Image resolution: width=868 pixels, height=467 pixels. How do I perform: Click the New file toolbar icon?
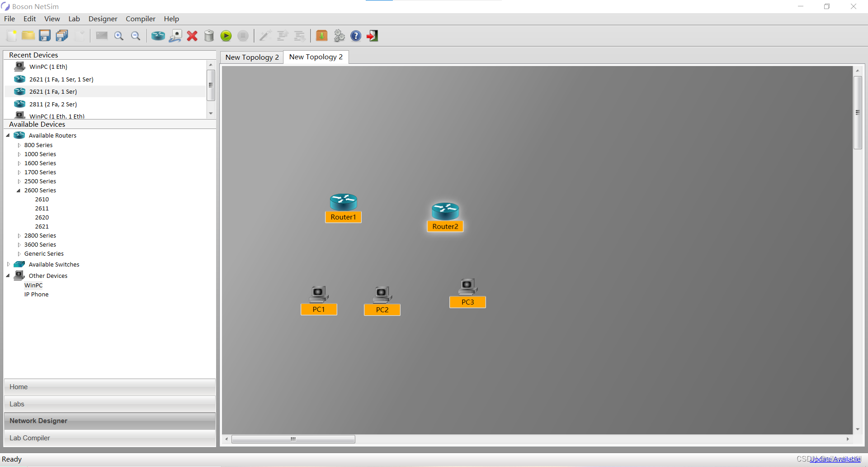(11, 36)
